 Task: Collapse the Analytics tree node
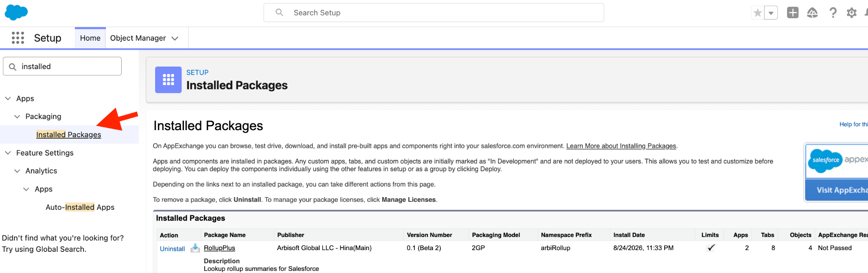coord(17,171)
